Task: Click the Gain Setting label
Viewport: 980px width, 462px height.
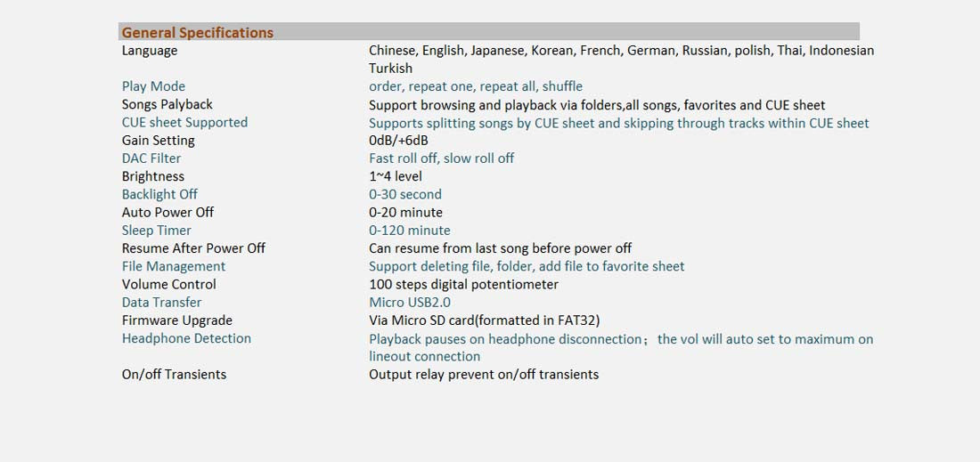Action: pyautogui.click(x=158, y=141)
